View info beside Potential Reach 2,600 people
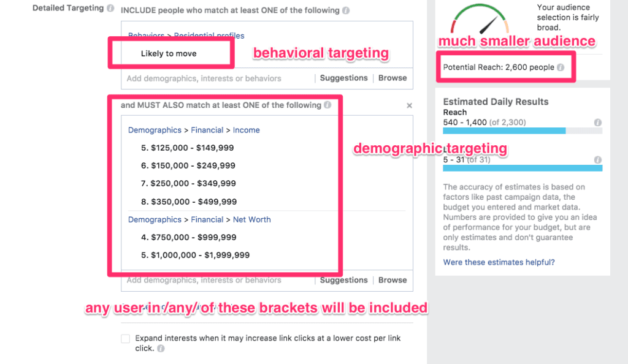 [x=561, y=67]
